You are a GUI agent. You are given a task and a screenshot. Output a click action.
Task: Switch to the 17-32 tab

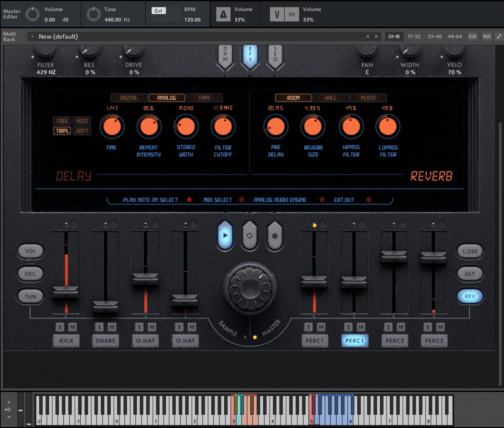414,36
